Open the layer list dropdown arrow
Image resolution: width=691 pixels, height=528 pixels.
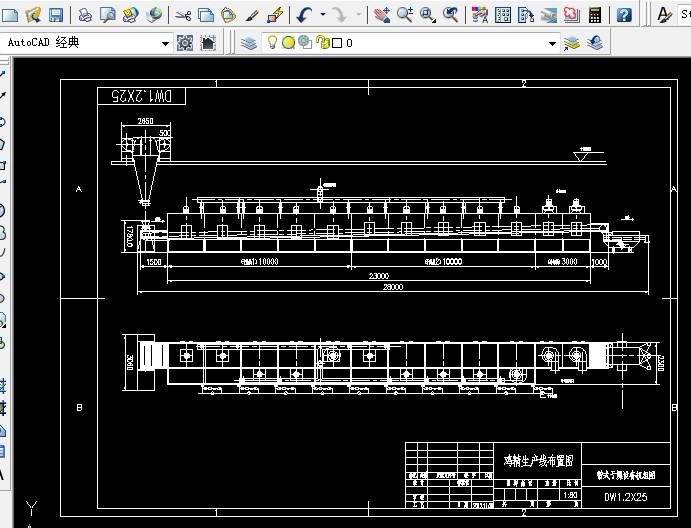552,43
